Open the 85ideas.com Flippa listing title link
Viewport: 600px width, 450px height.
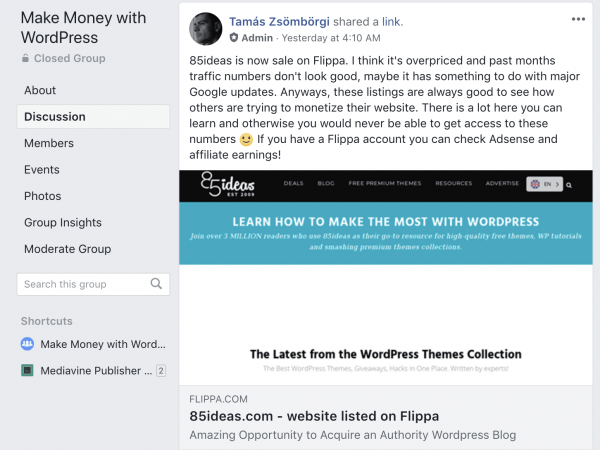pos(300,416)
